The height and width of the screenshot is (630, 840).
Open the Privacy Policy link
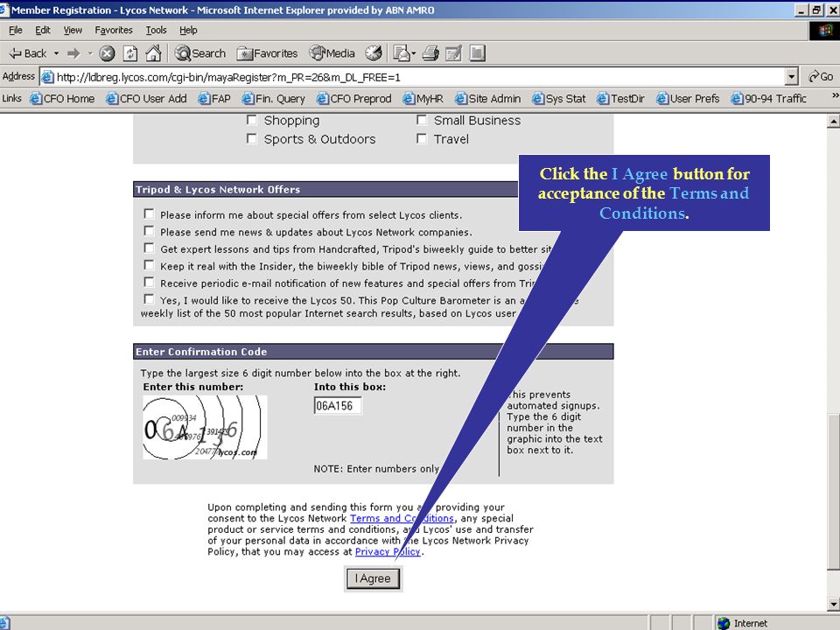click(388, 551)
